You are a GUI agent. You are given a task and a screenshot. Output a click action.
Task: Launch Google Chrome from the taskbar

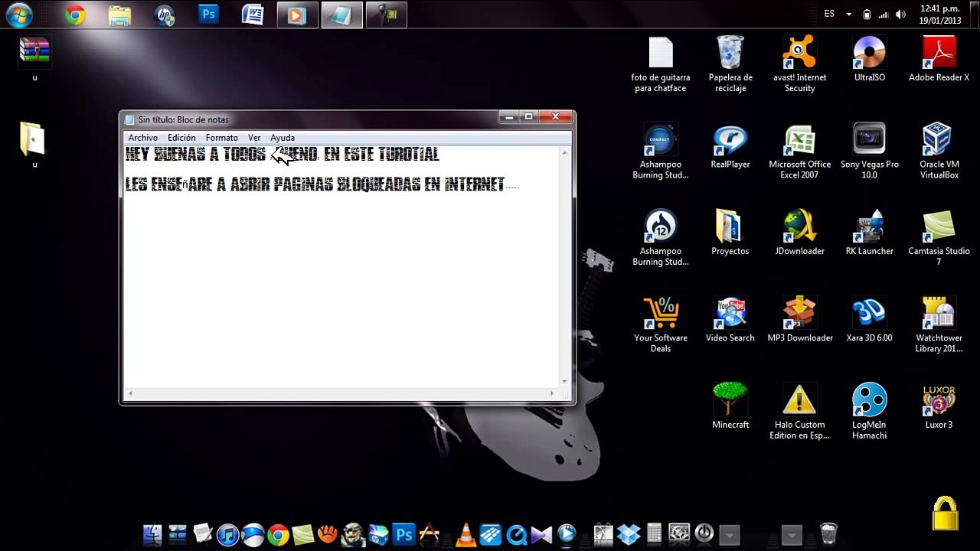75,15
